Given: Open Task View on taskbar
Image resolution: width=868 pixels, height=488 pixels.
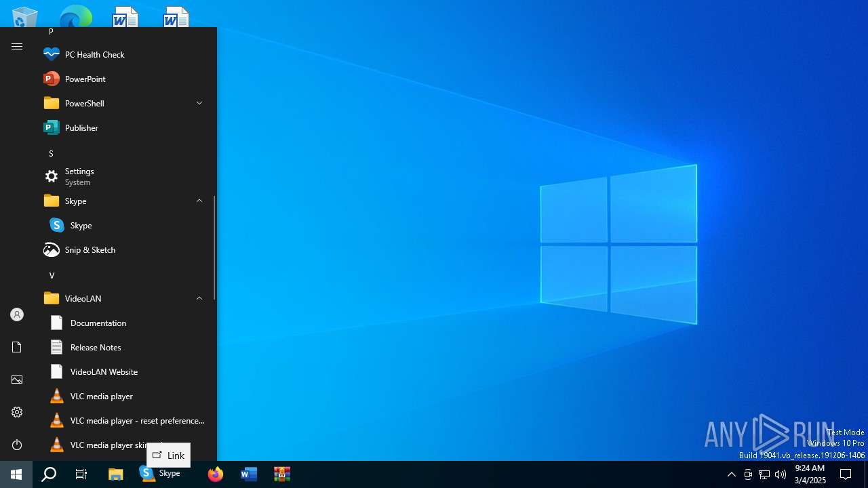Looking at the screenshot, I should (x=81, y=474).
